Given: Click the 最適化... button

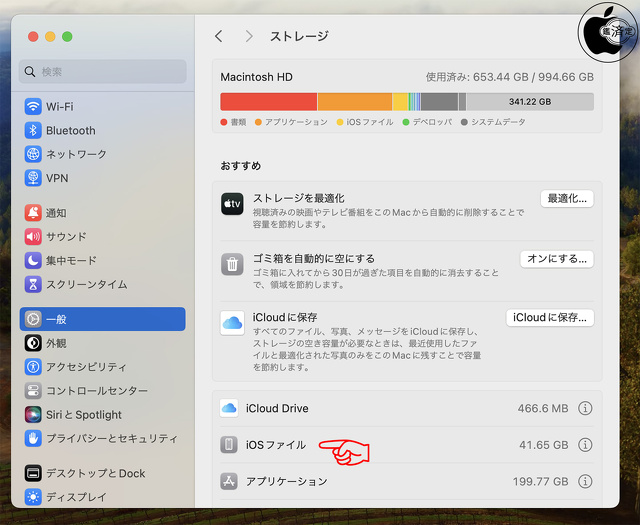Looking at the screenshot, I should (x=567, y=199).
